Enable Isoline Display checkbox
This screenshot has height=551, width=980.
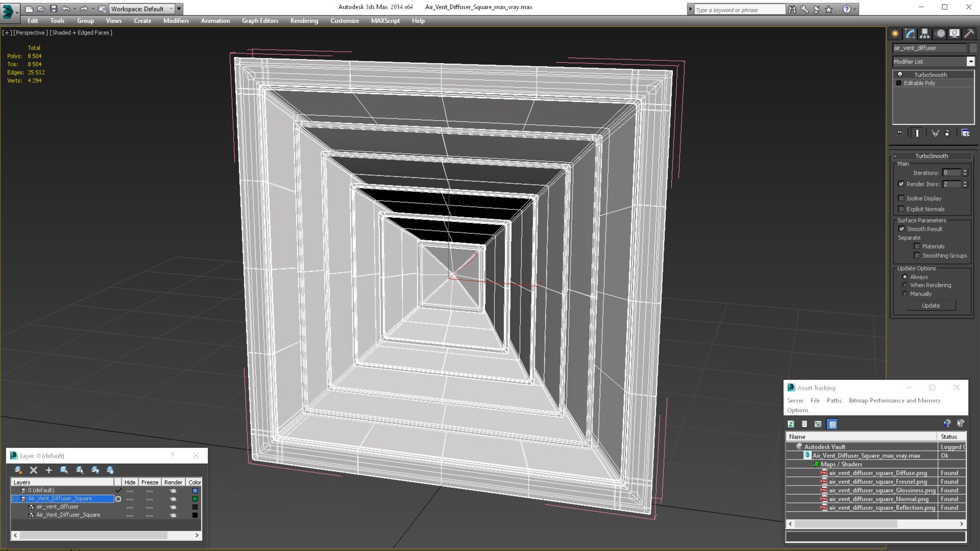[x=901, y=198]
